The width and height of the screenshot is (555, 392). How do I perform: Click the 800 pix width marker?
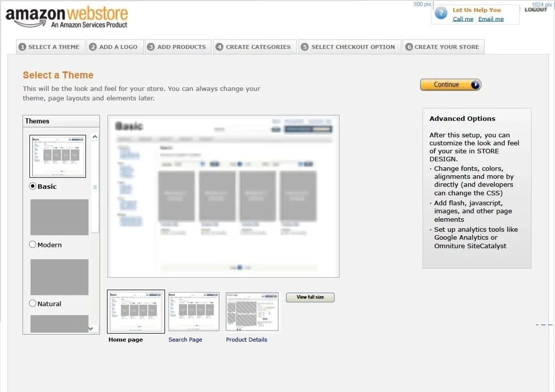tap(422, 4)
